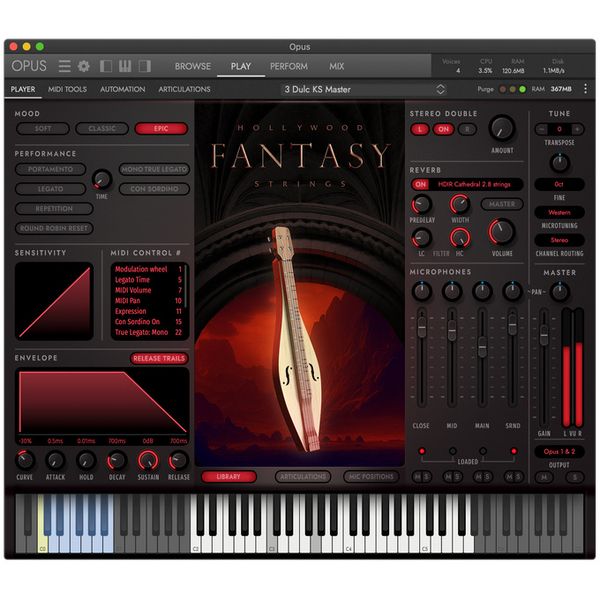Adjust the Close microphone fader
600x600 pixels.
tap(422, 328)
